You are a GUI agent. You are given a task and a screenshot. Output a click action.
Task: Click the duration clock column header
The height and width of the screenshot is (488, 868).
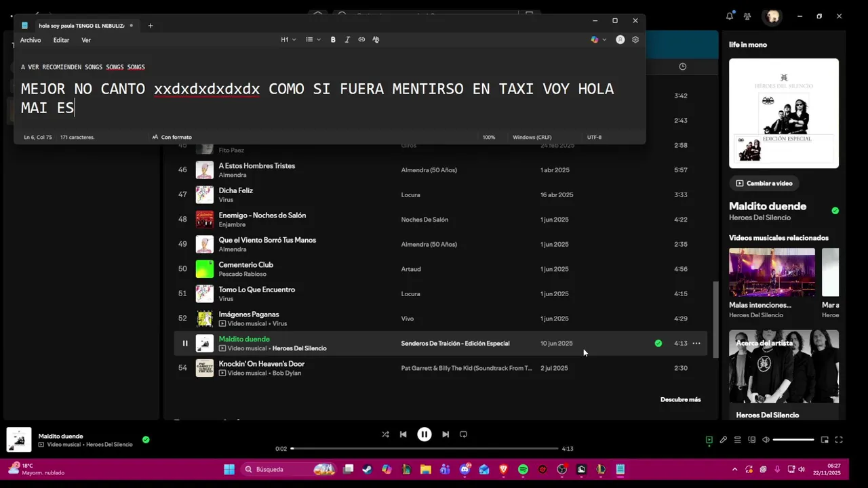682,66
